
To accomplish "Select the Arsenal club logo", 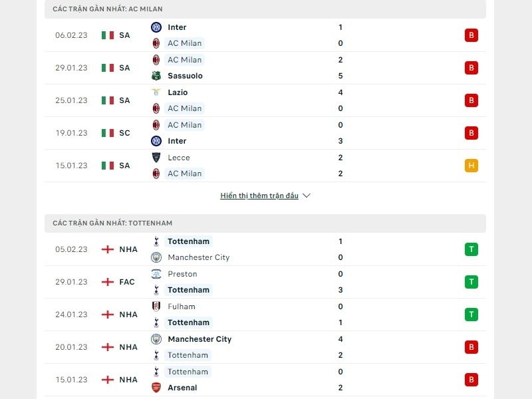I will click(155, 388).
